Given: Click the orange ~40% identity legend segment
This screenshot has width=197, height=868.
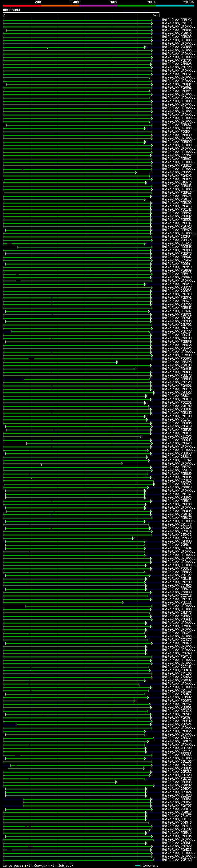Looking at the screenshot, I should click(60, 6).
